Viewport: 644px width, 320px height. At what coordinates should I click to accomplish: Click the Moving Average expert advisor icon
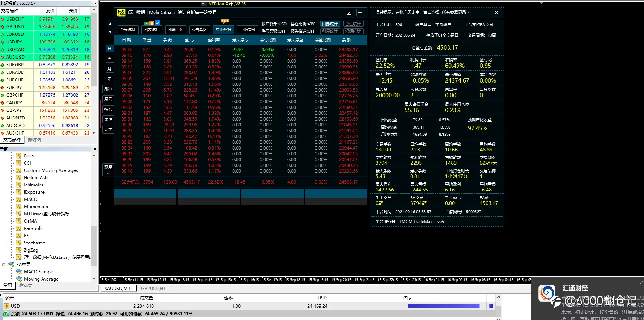pyautogui.click(x=19, y=279)
